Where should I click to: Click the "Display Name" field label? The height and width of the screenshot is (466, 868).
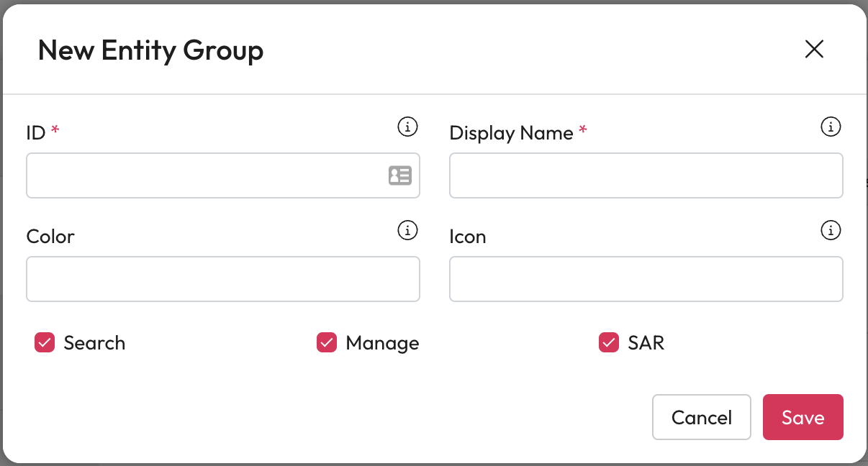coord(511,133)
